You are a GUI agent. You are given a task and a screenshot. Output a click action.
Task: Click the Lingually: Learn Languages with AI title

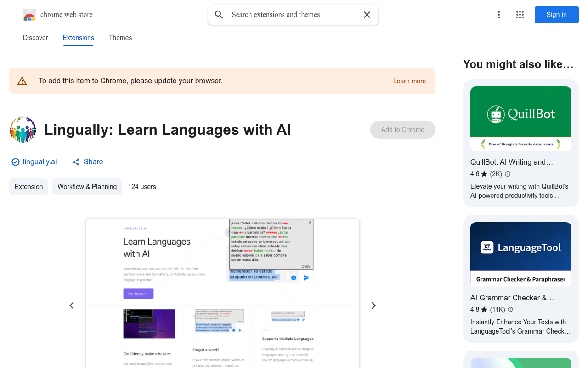tap(168, 130)
